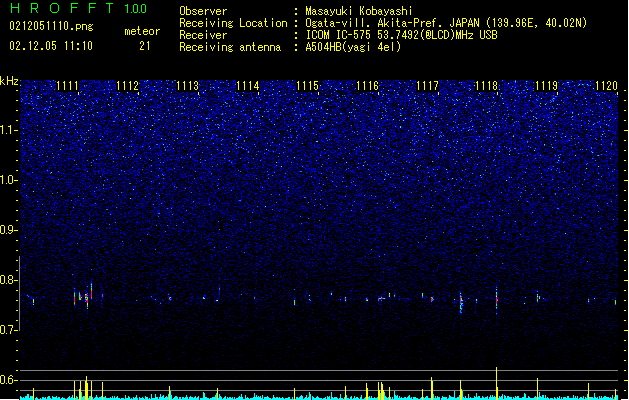Image resolution: width=629 pixels, height=400 pixels.
Task: Click the 0.6 kHz frequency label
Action: coord(9,380)
